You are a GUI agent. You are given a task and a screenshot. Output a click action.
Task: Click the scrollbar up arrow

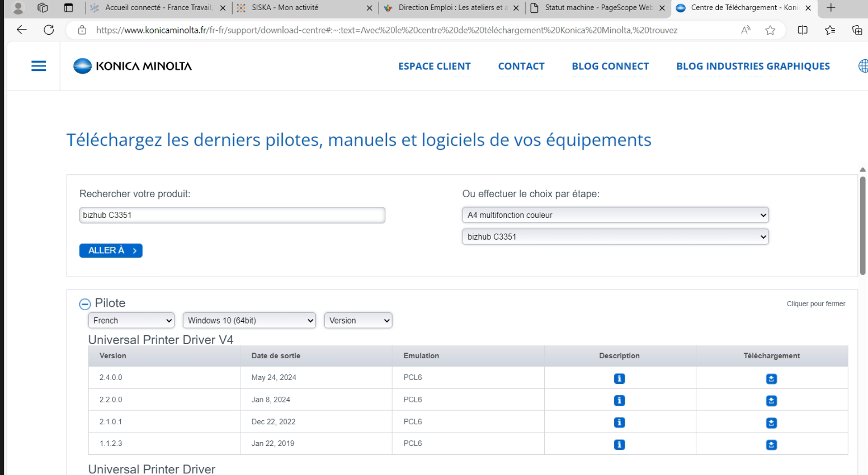pos(863,169)
